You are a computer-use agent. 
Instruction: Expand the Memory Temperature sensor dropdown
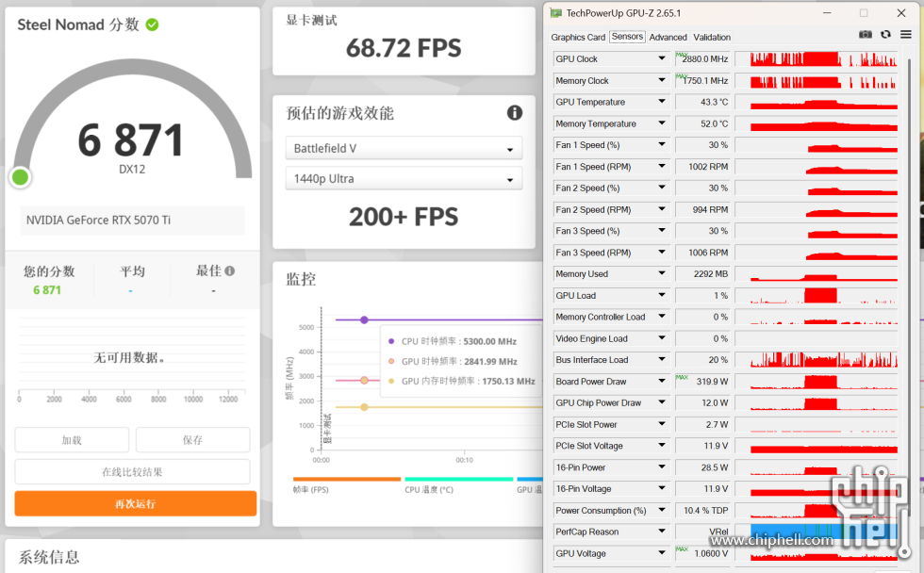(x=662, y=123)
